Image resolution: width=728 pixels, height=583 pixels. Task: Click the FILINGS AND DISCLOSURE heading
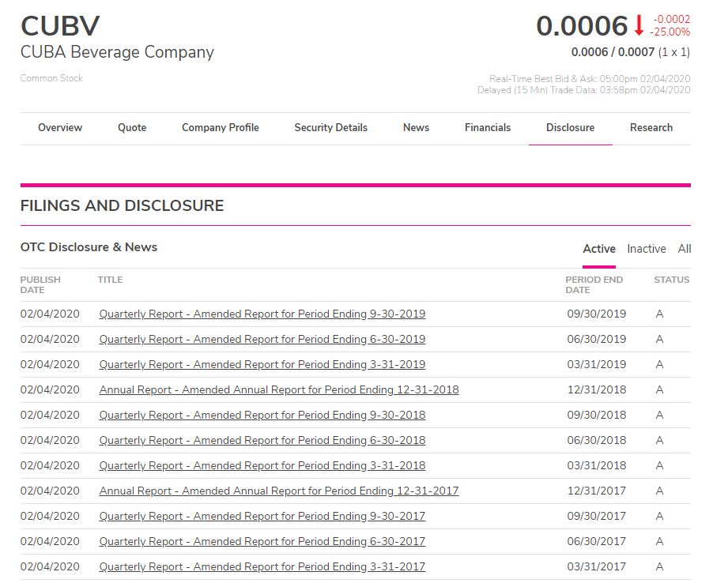[x=122, y=205]
